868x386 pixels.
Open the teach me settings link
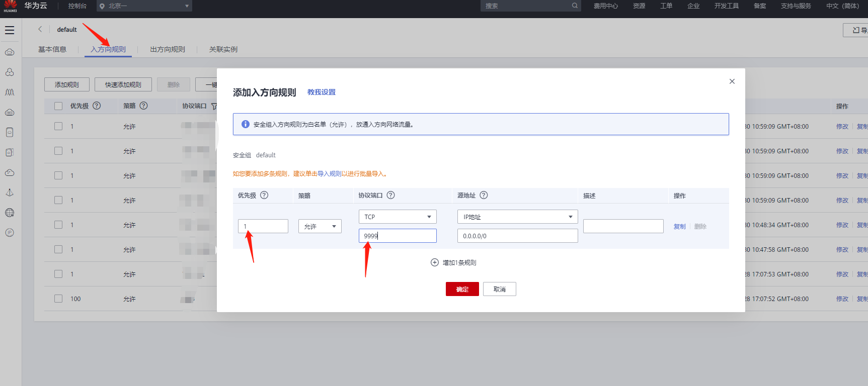(x=322, y=92)
